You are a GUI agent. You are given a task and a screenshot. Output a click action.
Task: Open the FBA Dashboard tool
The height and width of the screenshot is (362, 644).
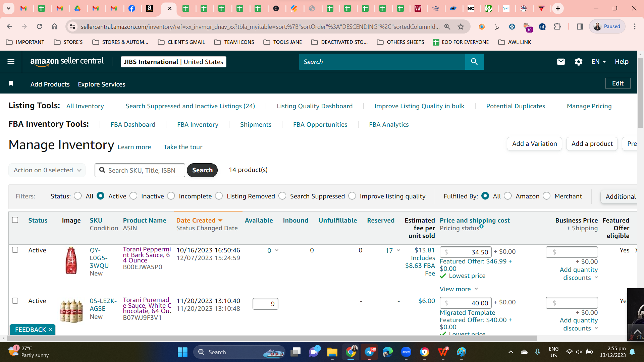[x=133, y=124]
